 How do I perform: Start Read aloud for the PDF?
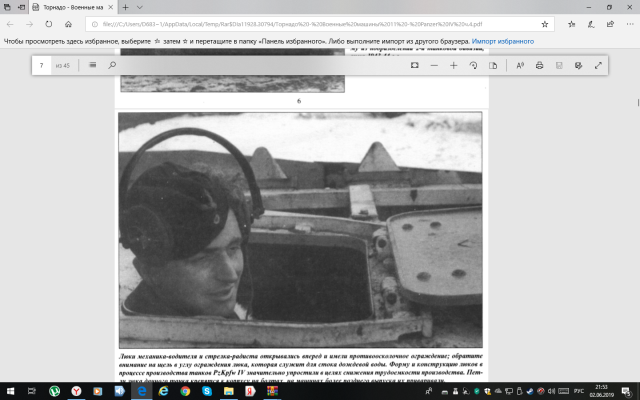click(x=520, y=65)
